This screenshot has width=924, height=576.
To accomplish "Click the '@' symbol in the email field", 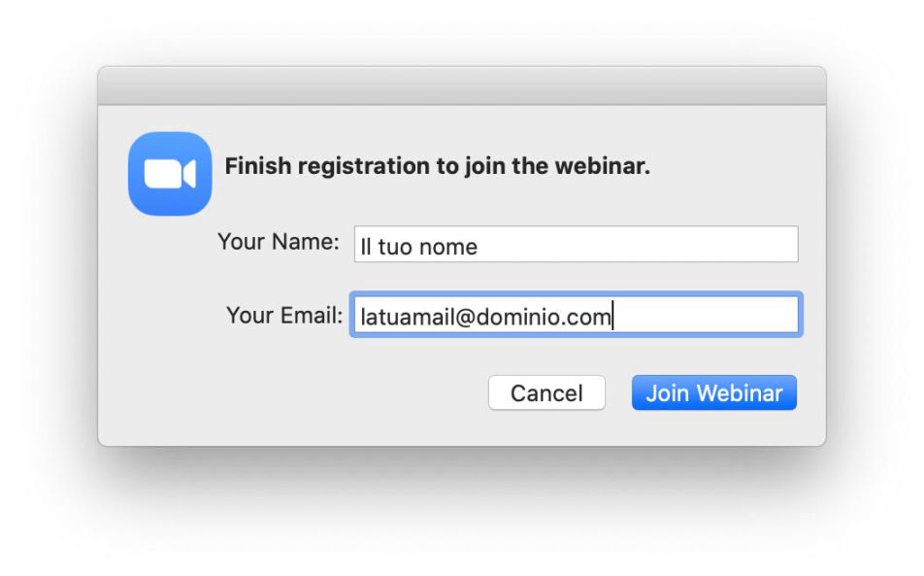I will point(465,318).
